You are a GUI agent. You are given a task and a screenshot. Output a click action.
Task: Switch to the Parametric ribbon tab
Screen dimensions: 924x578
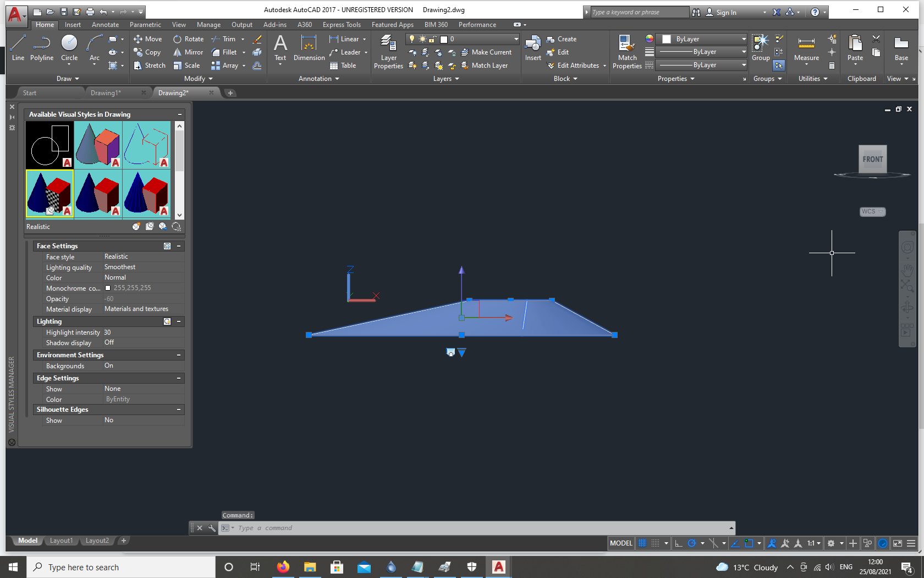145,24
